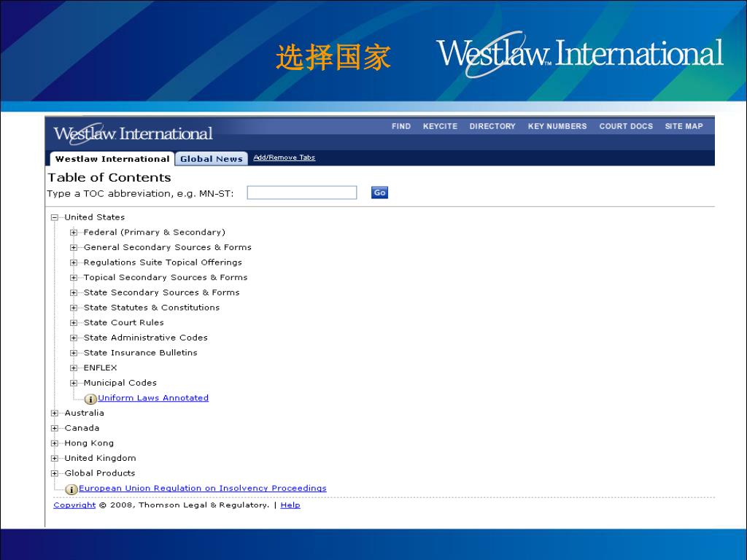Open European Union Regulation on Insolvency Proceedings
The height and width of the screenshot is (560, 747).
(x=203, y=488)
